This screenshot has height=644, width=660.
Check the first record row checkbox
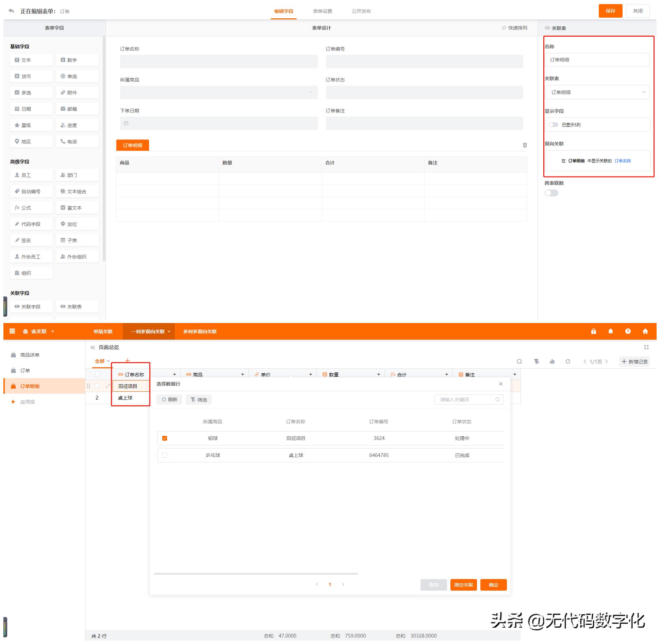point(97,386)
